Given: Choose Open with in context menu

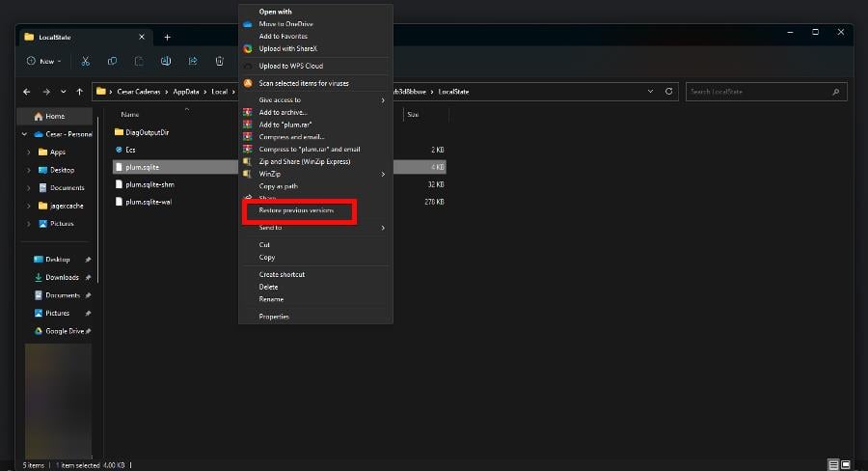Looking at the screenshot, I should (x=315, y=12).
